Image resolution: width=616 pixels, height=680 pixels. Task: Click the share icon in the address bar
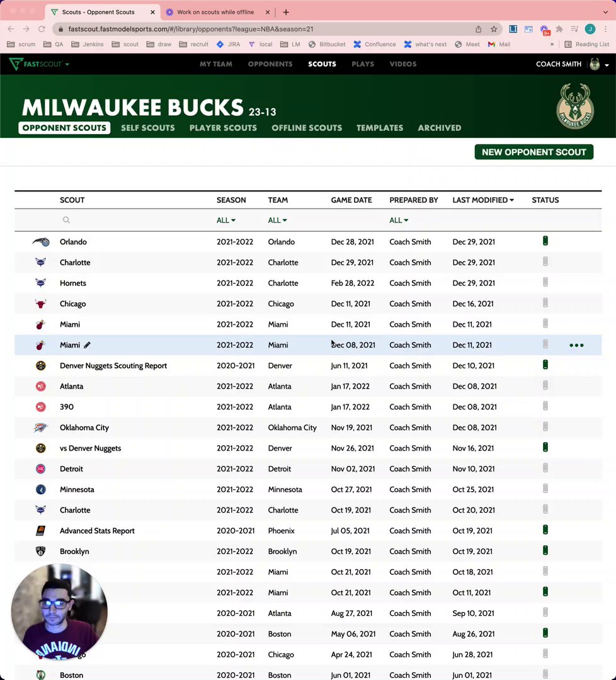pos(479,29)
